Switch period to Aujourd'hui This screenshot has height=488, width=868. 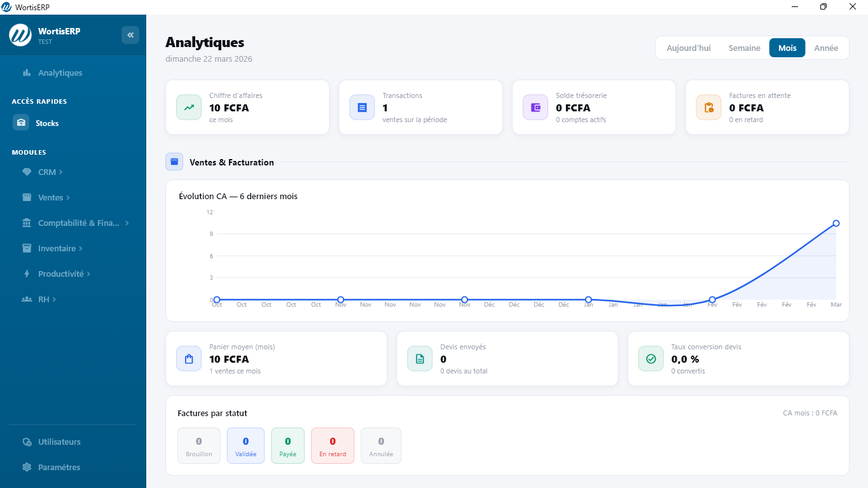tap(689, 48)
